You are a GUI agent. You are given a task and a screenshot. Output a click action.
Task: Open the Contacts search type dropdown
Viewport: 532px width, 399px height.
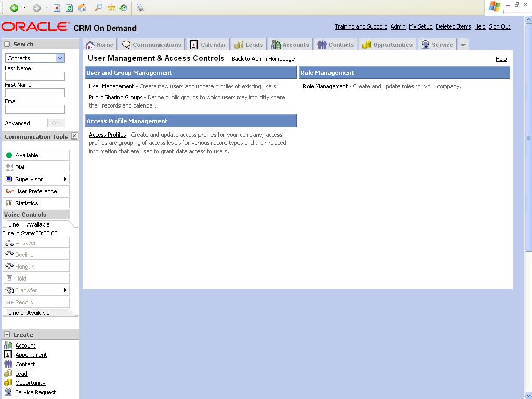pos(60,58)
